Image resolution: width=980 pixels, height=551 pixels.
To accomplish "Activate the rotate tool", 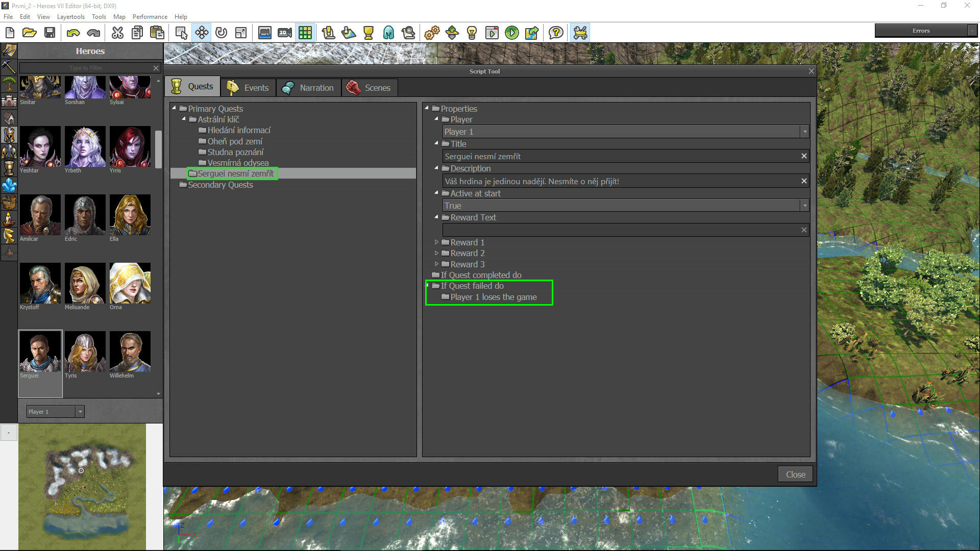I will pos(221,33).
